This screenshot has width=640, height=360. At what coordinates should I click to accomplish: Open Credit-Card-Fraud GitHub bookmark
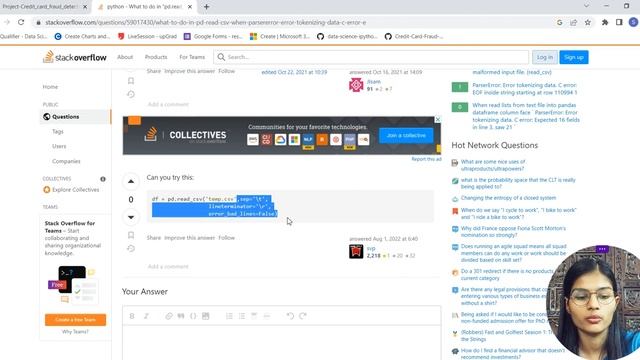coord(414,36)
